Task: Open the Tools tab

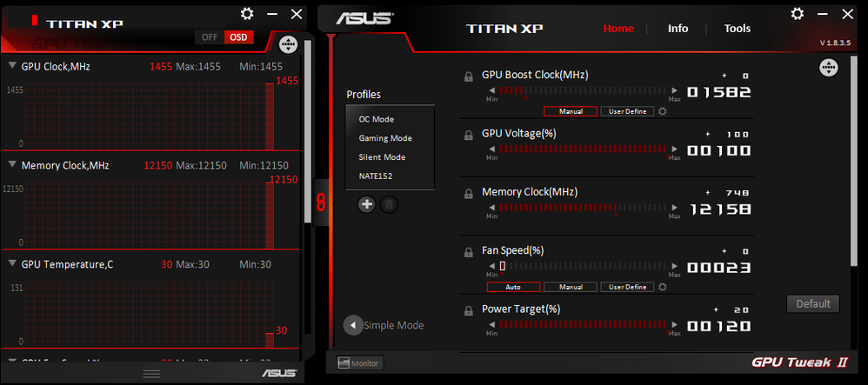Action: (738, 28)
